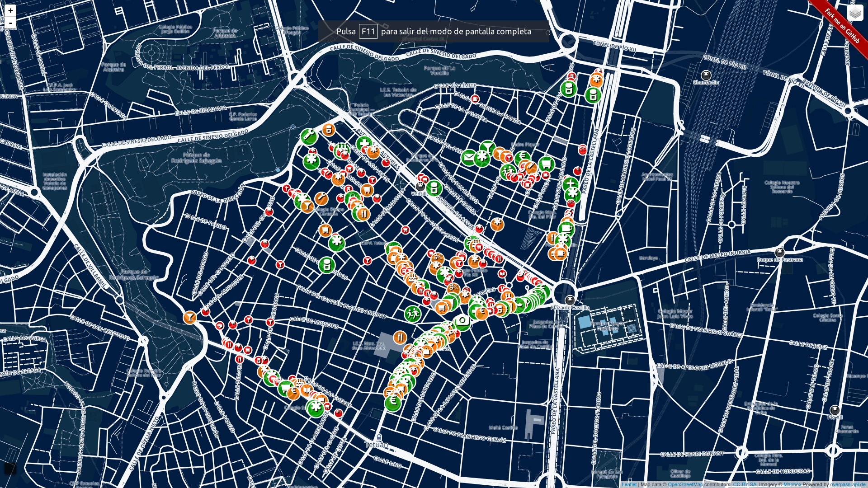The width and height of the screenshot is (868, 488).
Task: Select the green jar marker beside Ventilla station
Action: tap(434, 188)
